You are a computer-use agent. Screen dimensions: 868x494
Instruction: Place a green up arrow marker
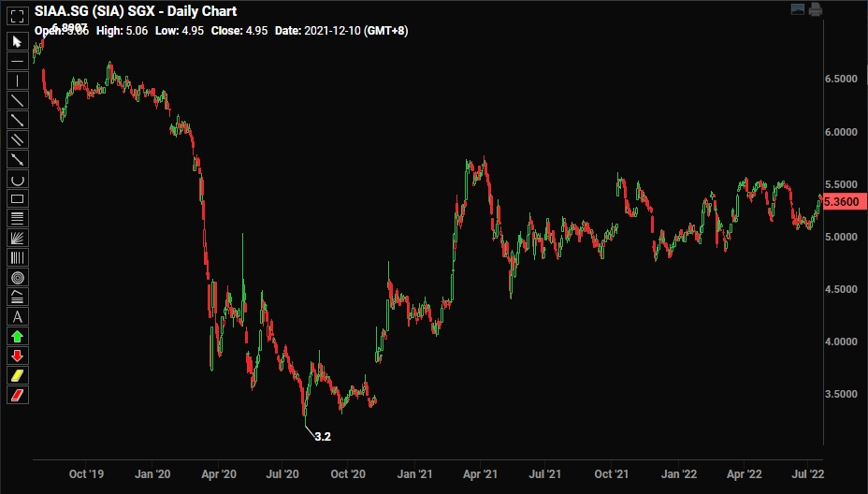pyautogui.click(x=17, y=336)
